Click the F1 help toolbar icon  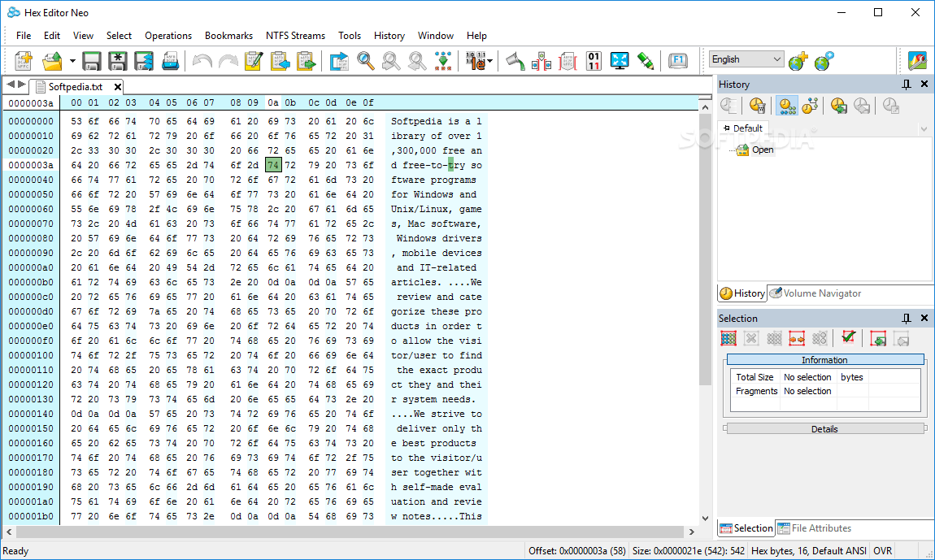[x=678, y=60]
